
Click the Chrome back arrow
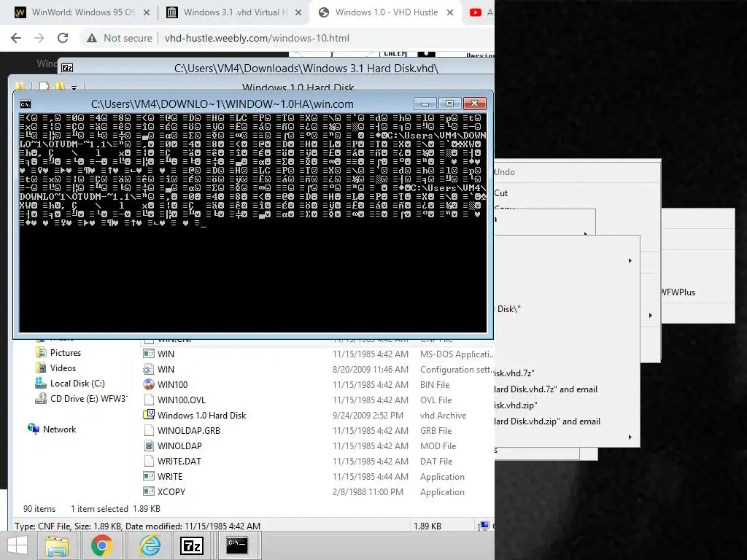(x=16, y=38)
